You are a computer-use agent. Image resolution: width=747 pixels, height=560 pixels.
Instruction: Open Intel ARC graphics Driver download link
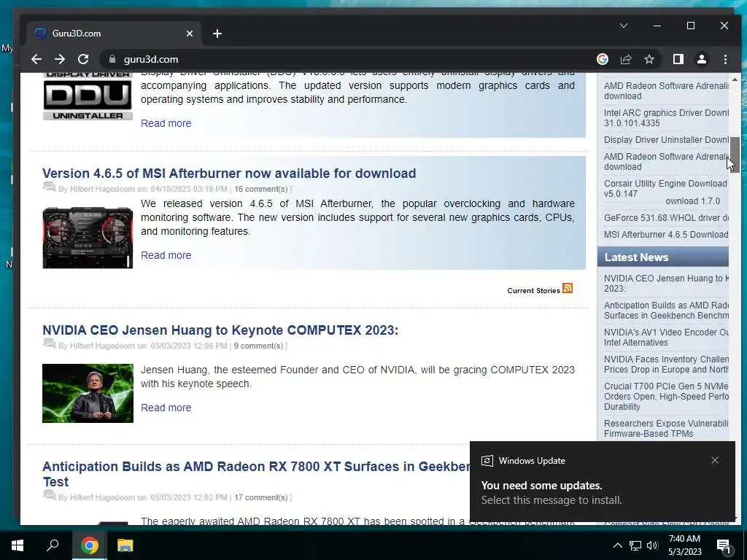point(666,117)
